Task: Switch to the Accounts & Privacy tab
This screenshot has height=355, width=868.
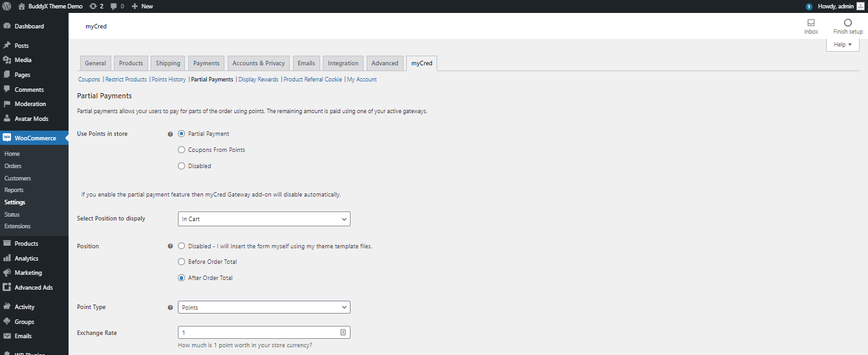Action: [x=259, y=63]
